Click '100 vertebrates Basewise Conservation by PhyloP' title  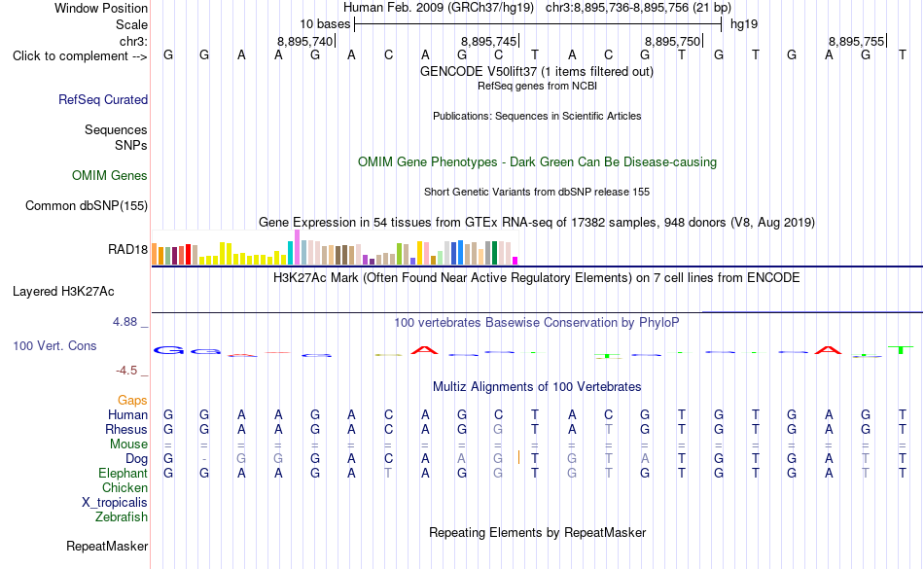[x=537, y=322]
